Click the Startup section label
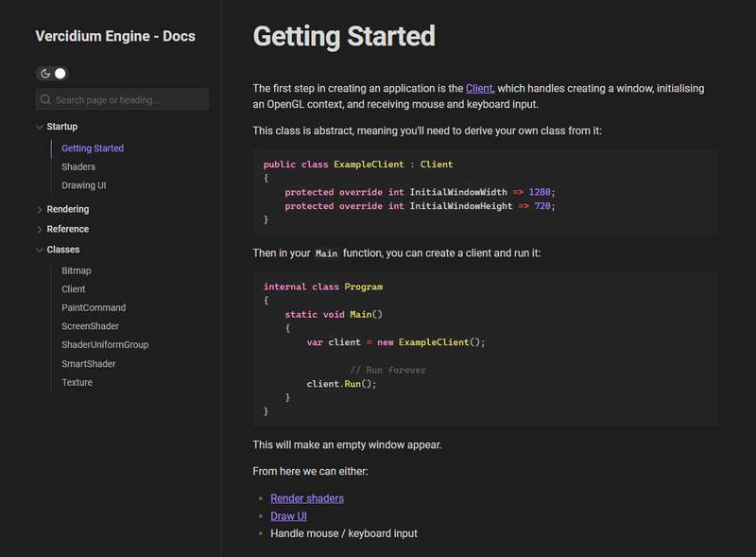 click(x=62, y=127)
